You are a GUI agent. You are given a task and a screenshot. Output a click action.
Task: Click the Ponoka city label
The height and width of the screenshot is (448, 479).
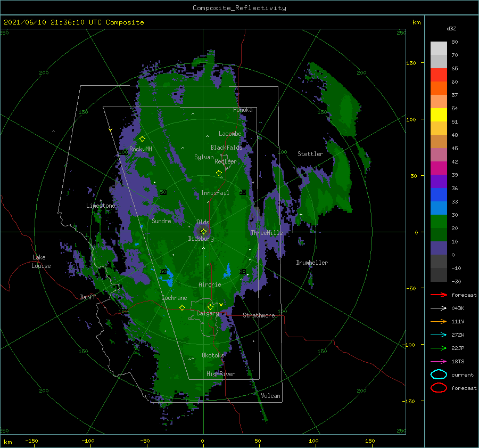pos(243,110)
